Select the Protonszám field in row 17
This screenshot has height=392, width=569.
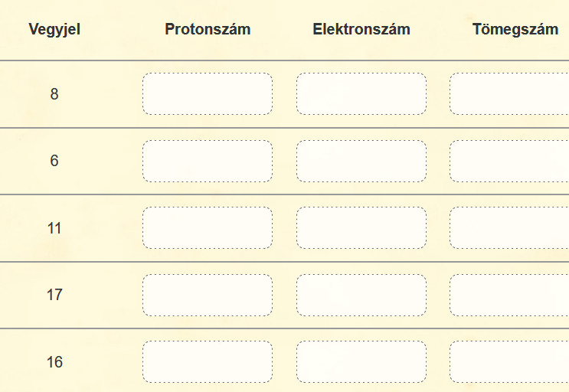tap(208, 295)
